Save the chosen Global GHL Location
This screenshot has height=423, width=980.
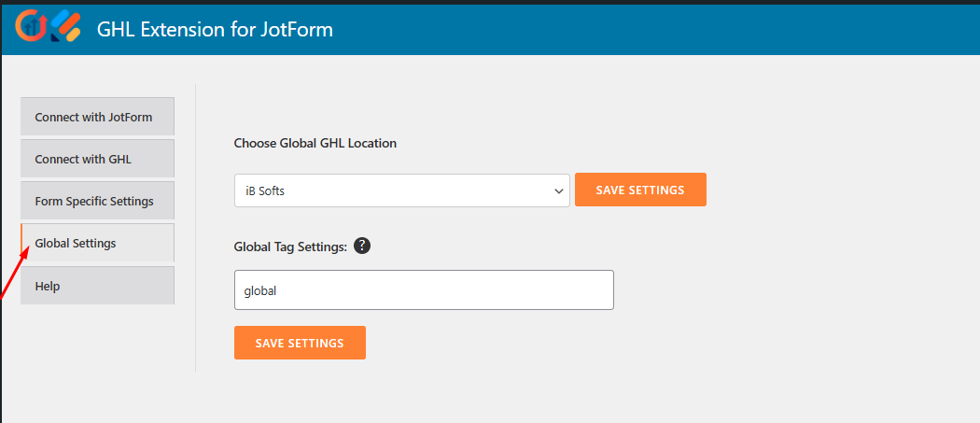(x=640, y=190)
